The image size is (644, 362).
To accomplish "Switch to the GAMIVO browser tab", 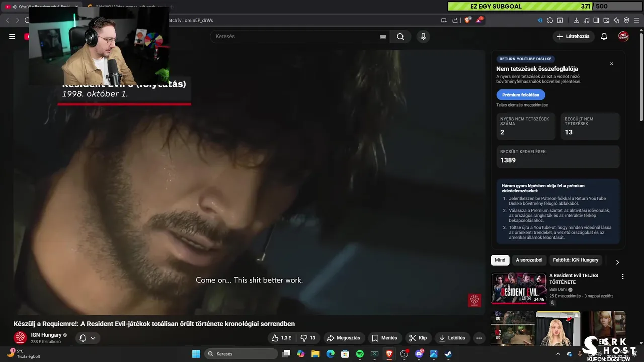I will pyautogui.click(x=126, y=7).
